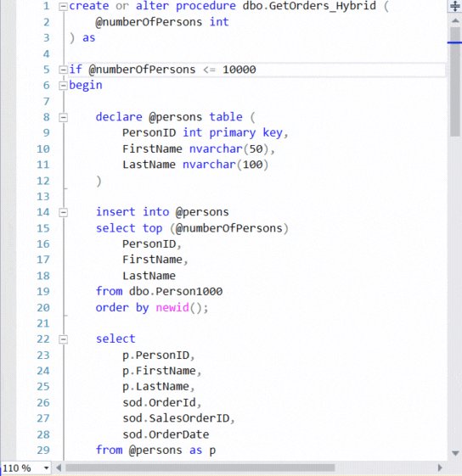Click the vertical scrollbar up arrow
This screenshot has width=462, height=476.
coord(455,20)
